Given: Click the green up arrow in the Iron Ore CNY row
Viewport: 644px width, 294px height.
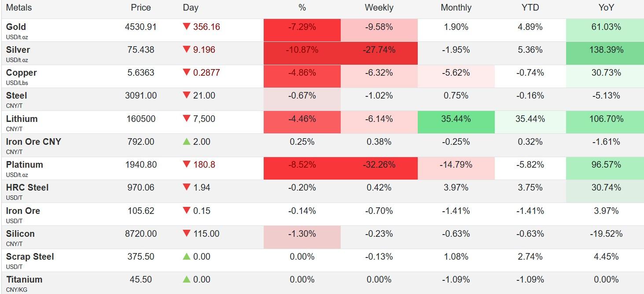Looking at the screenshot, I should [186, 142].
